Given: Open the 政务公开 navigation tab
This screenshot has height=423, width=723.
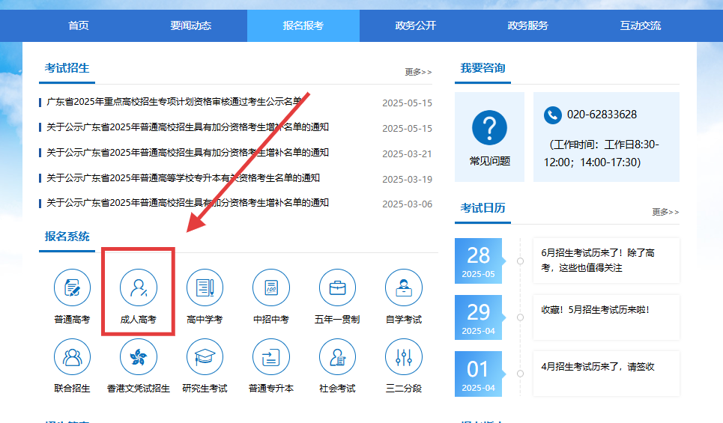Looking at the screenshot, I should point(416,25).
